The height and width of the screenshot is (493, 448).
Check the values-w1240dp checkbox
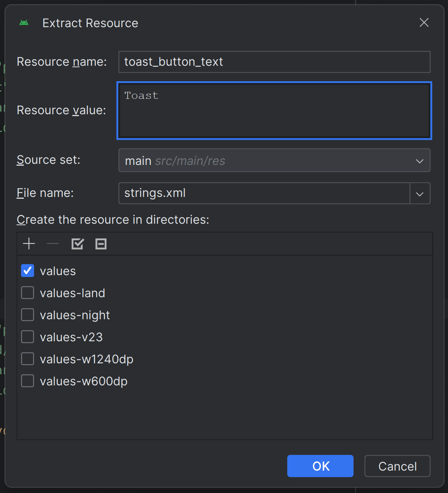click(28, 359)
